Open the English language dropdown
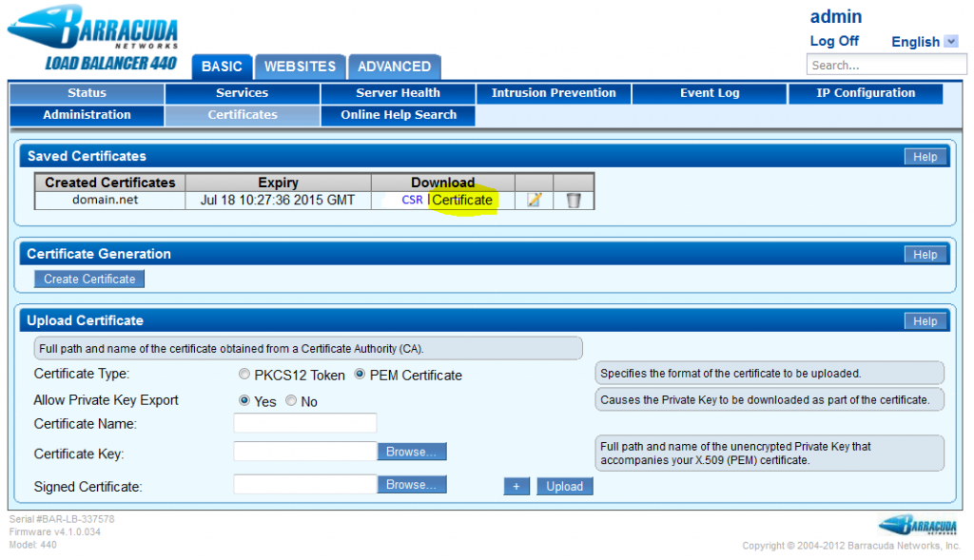 (950, 42)
